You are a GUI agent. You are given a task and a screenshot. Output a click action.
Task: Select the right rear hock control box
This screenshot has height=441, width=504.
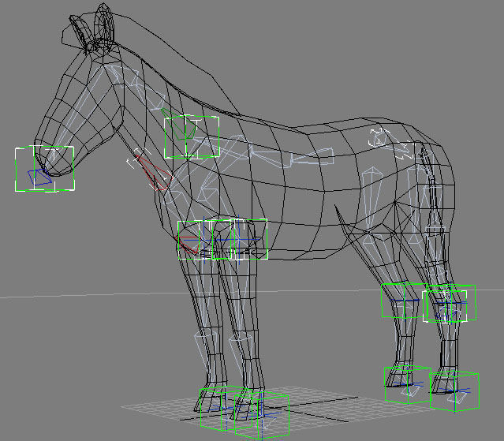(450, 303)
